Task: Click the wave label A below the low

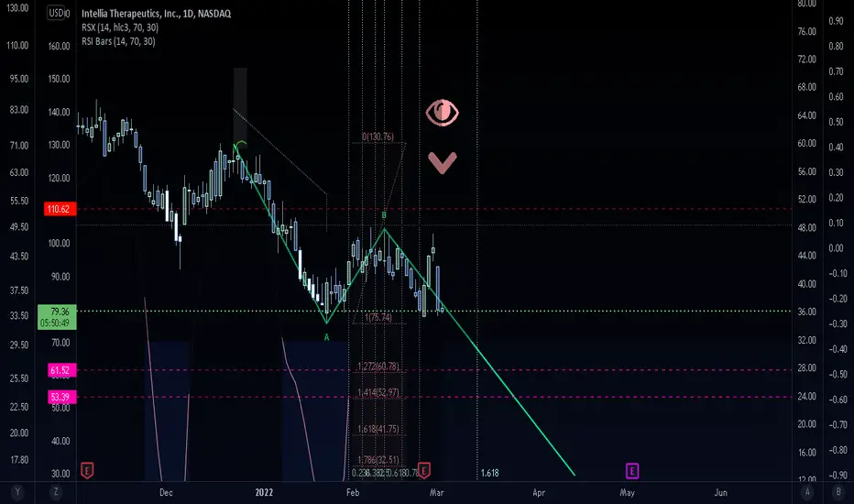Action: tap(327, 337)
